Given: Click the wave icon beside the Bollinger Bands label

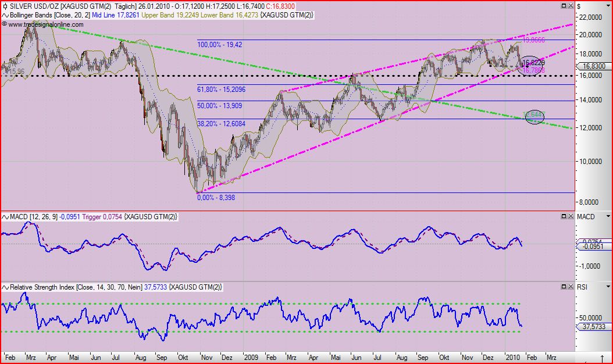Looking at the screenshot, I should 5,15.
